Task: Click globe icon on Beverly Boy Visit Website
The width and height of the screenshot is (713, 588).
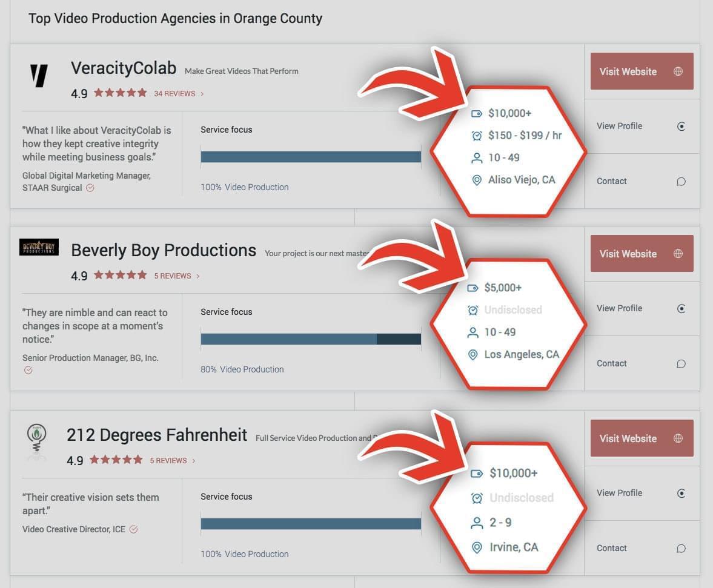Action: [x=678, y=254]
